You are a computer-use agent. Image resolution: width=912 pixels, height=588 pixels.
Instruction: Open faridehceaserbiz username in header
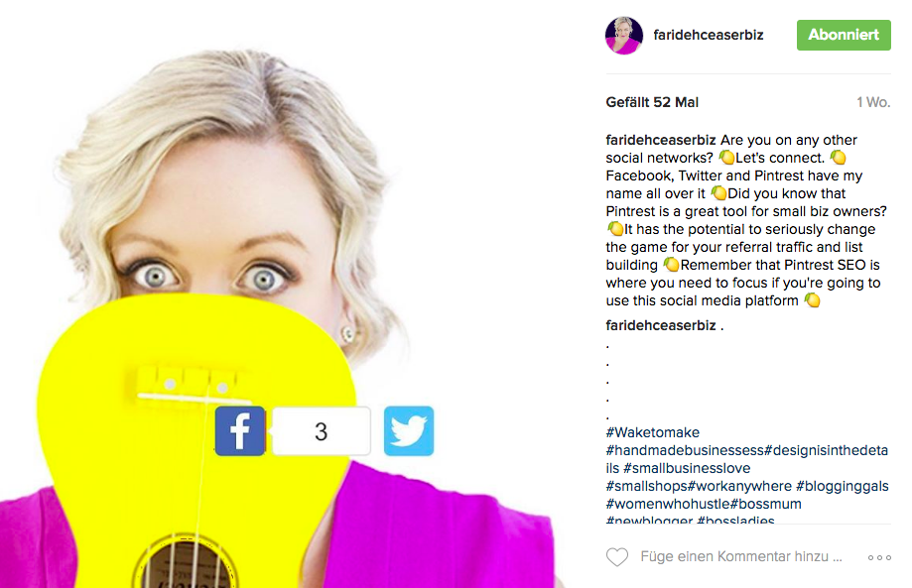point(708,35)
